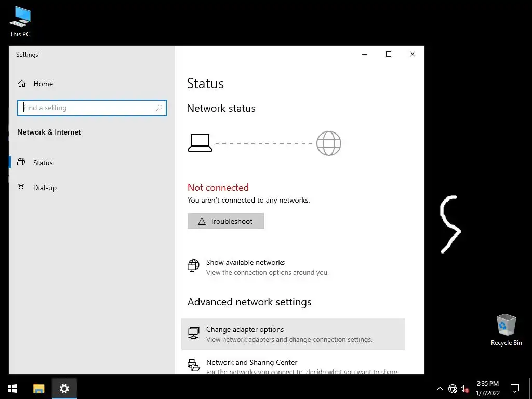The height and width of the screenshot is (399, 532).
Task: Select the Status menu item
Action: [43, 163]
